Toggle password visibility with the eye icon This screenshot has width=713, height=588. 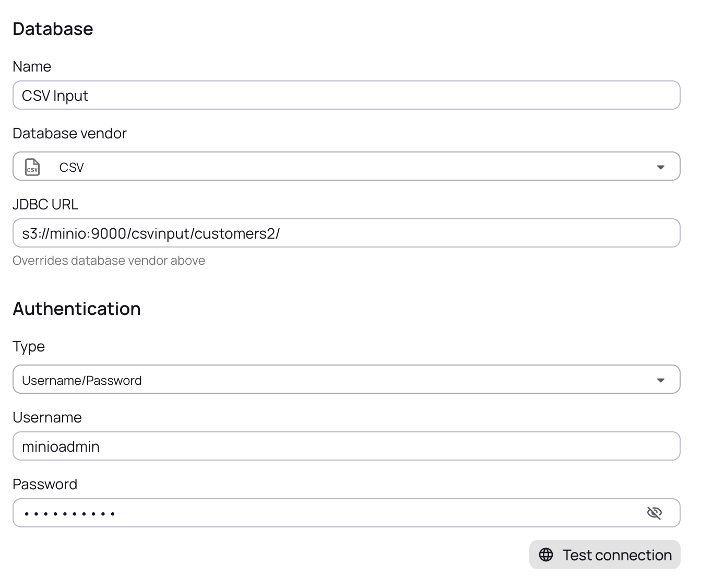click(x=654, y=513)
